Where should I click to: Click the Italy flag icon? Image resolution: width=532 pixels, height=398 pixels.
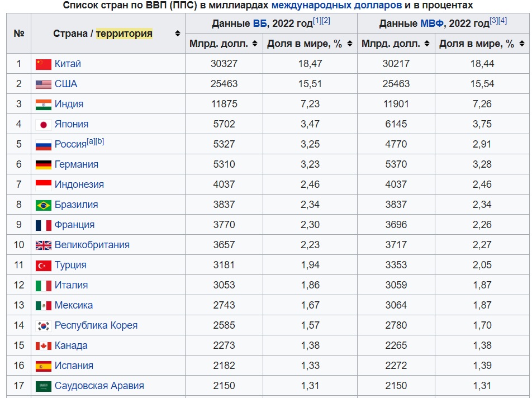tap(44, 286)
